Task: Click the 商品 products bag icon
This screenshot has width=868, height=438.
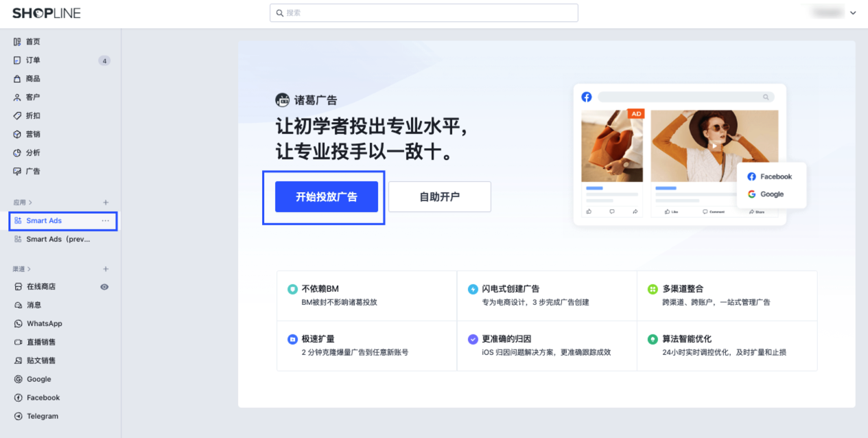Action: [17, 79]
